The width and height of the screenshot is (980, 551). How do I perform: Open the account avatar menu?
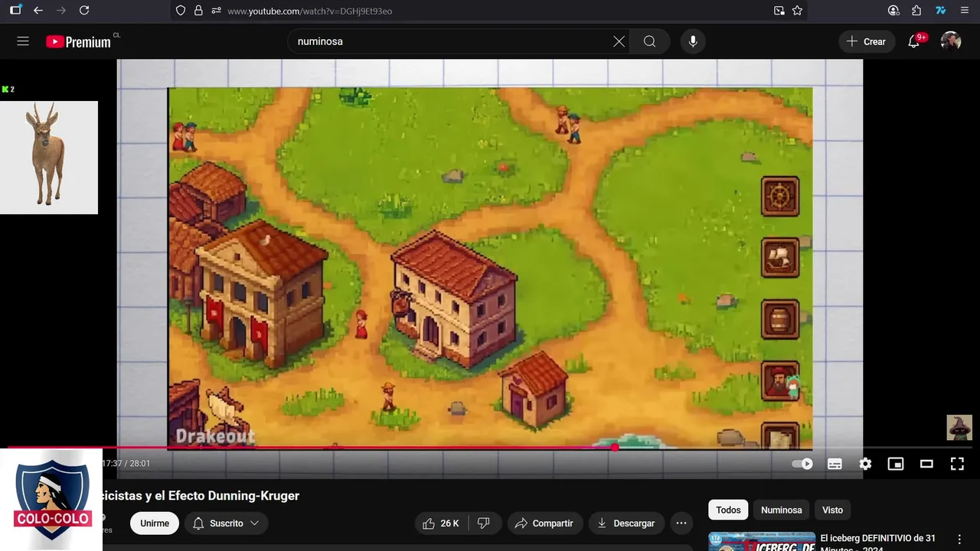[951, 41]
